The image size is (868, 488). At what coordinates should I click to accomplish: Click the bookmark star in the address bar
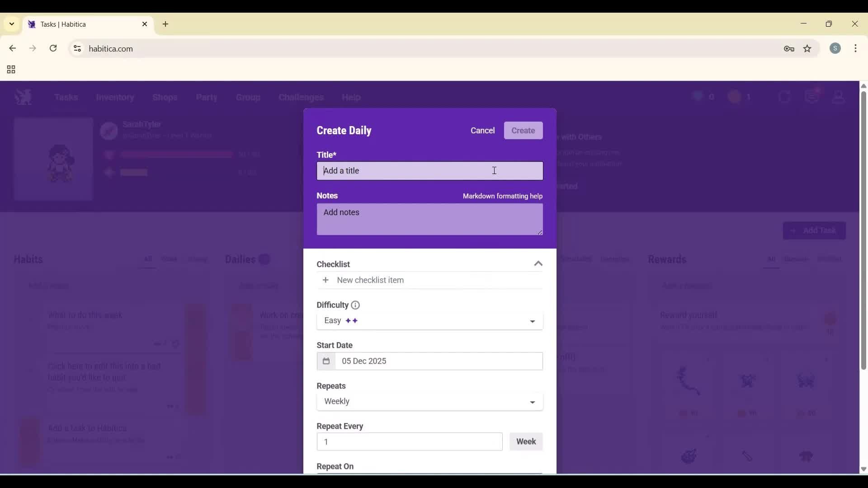pyautogui.click(x=807, y=48)
